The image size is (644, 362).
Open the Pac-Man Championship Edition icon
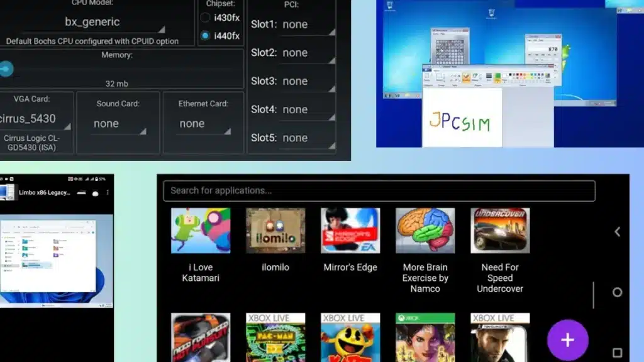275,337
